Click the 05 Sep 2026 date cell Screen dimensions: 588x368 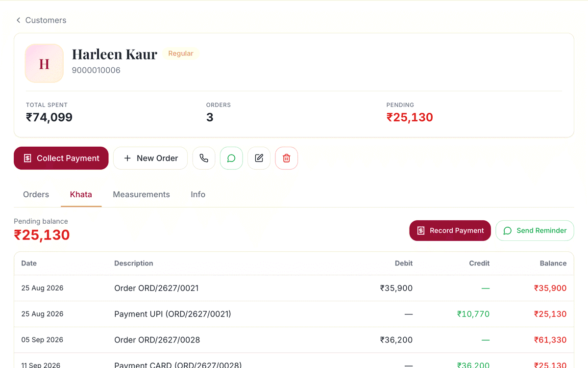click(x=42, y=340)
